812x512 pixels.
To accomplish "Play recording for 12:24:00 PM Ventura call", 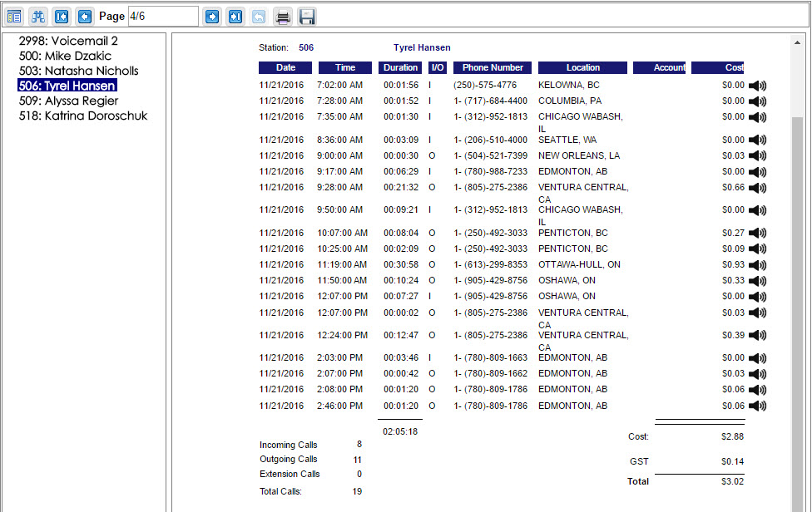I will click(x=757, y=336).
